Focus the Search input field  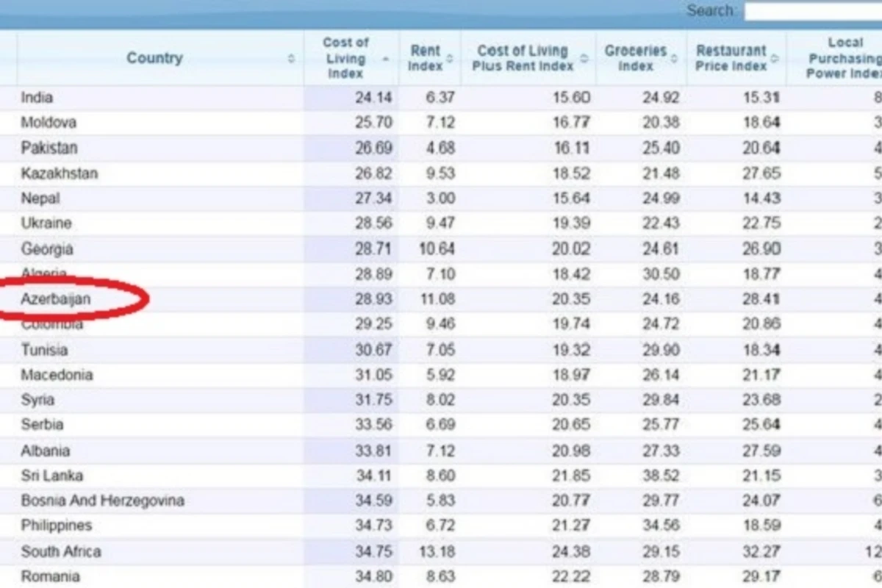[813, 12]
